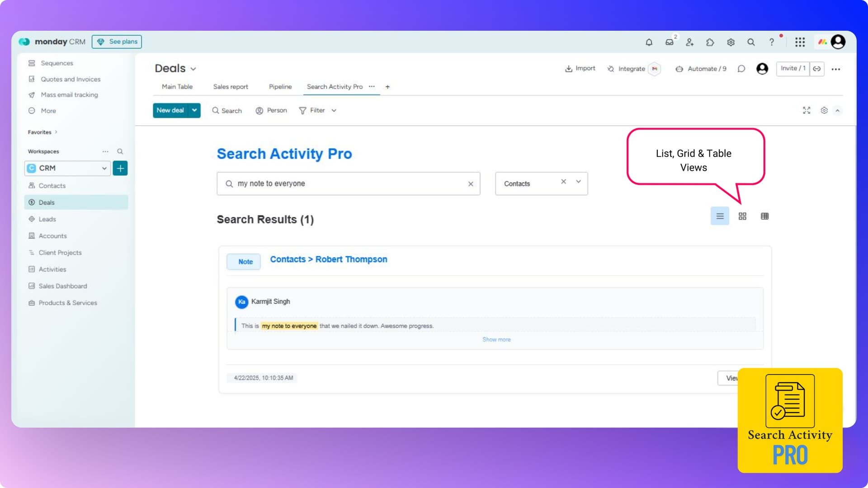Viewport: 868px width, 488px height.
Task: Click the invite members icon in top bar
Action: [690, 42]
